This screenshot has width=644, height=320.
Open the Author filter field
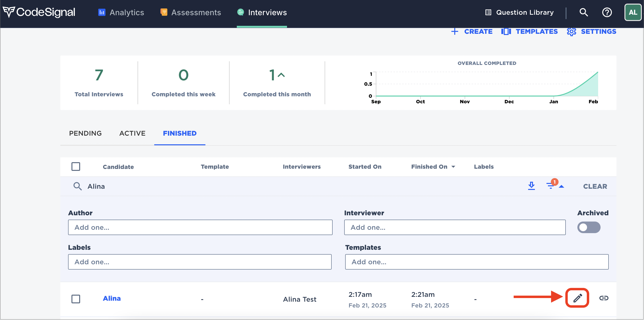200,228
